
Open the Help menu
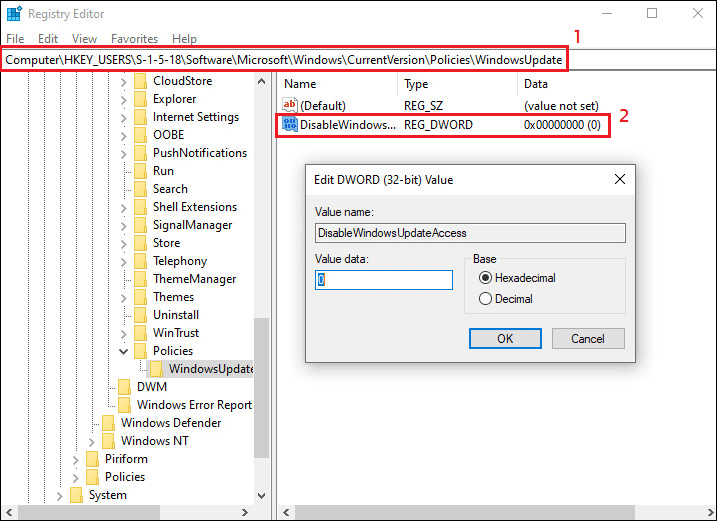tap(184, 38)
